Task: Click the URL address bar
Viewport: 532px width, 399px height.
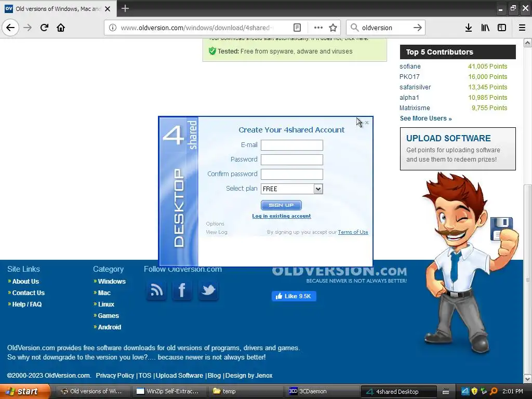Action: pos(197,28)
